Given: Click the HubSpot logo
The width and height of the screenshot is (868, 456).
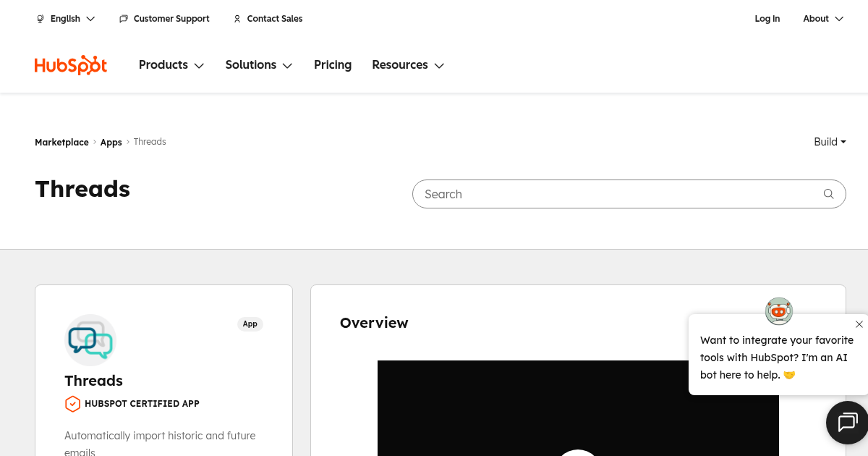Looking at the screenshot, I should pos(71,65).
